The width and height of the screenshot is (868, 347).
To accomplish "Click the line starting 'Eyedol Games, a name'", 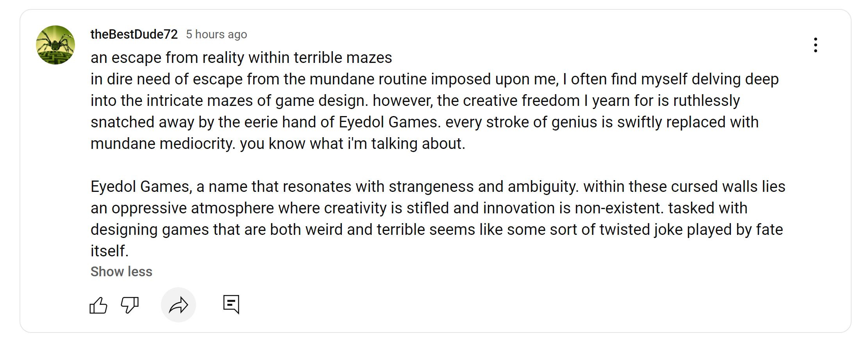I will coord(438,187).
